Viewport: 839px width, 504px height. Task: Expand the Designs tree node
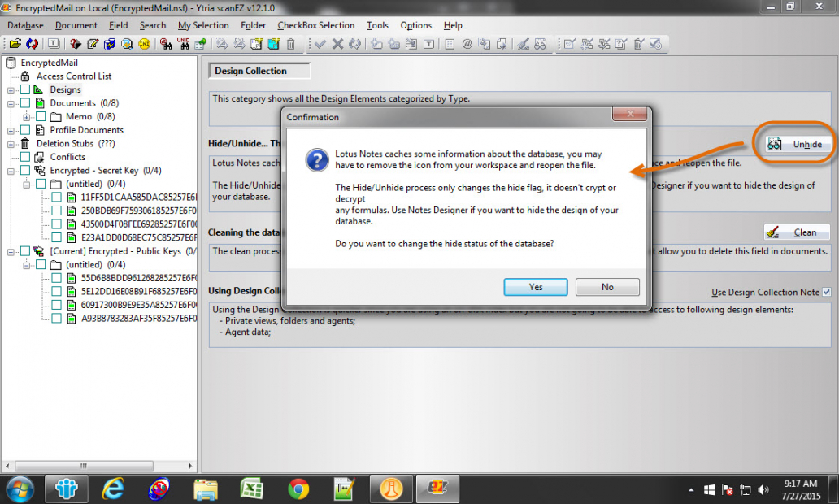[x=11, y=90]
